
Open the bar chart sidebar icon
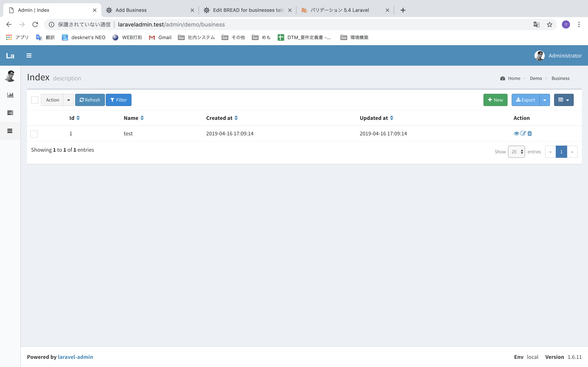pos(10,95)
